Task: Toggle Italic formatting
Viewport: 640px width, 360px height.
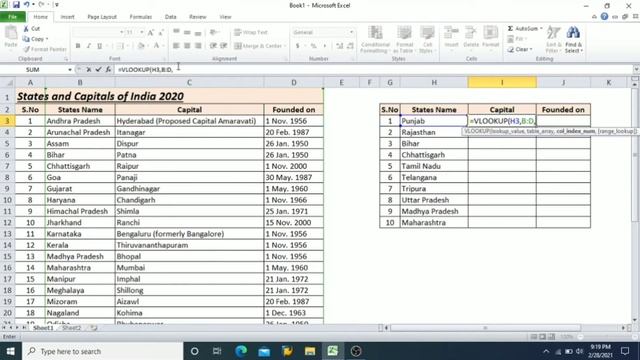Action: pos(89,46)
